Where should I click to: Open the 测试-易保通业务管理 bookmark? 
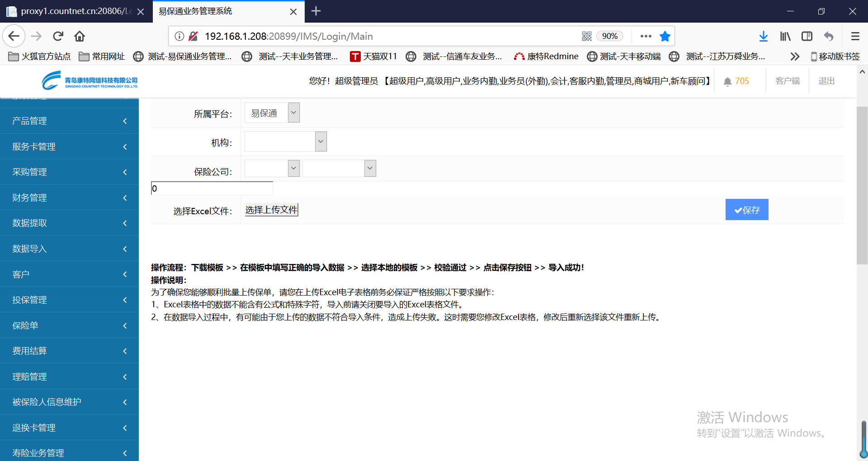point(183,56)
